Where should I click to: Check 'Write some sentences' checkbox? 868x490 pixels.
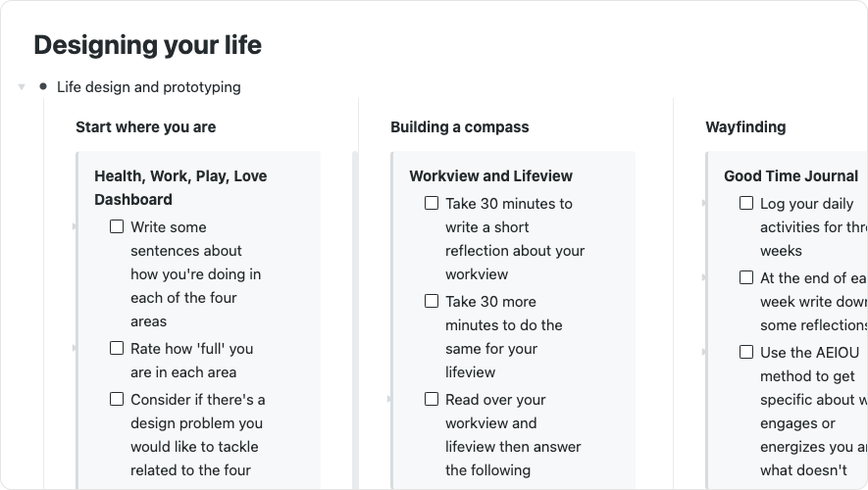point(117,226)
